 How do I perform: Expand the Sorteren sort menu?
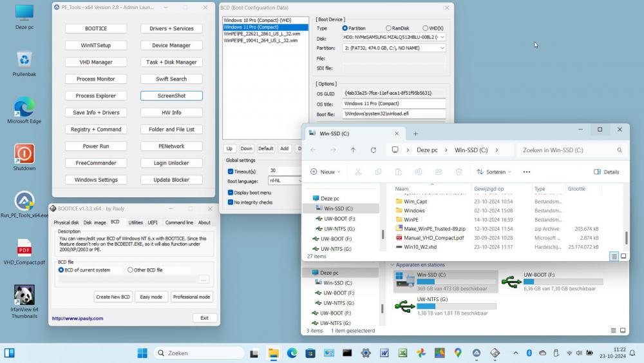click(x=493, y=172)
